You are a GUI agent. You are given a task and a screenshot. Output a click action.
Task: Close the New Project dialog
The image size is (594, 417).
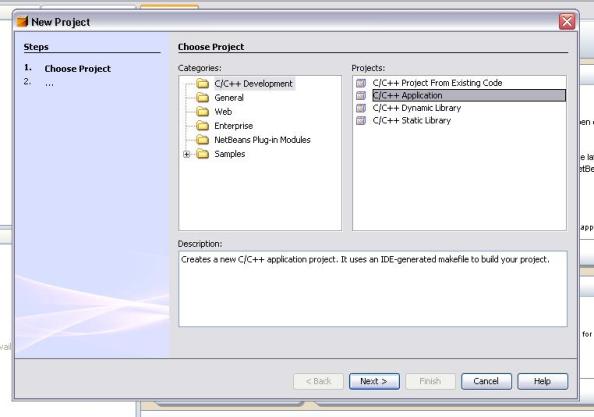click(x=567, y=22)
